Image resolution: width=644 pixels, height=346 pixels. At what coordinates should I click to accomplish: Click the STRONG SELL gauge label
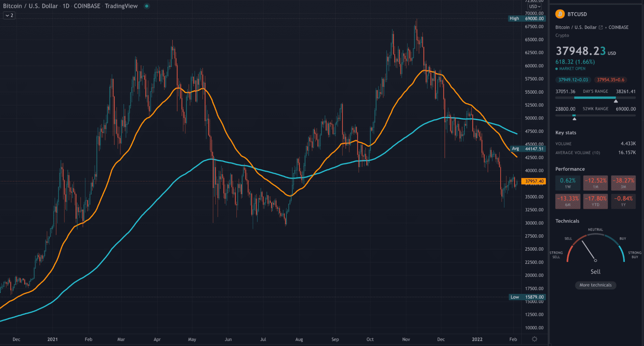[556, 255]
